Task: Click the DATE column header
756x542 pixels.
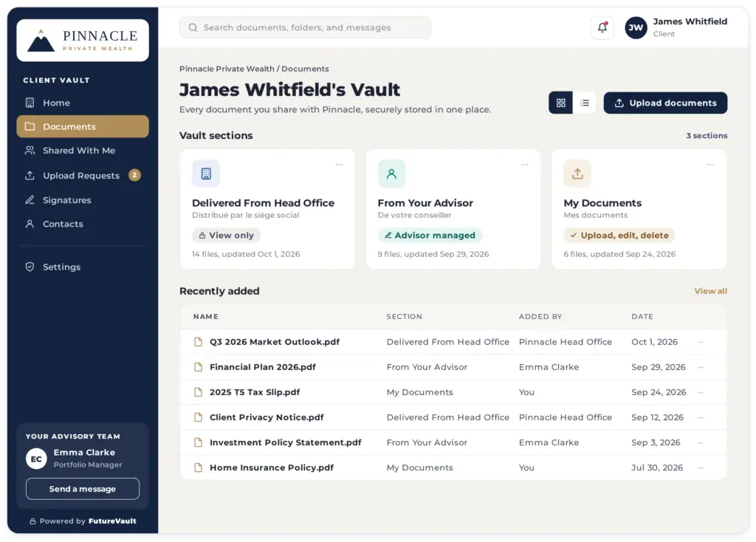Action: pyautogui.click(x=642, y=316)
